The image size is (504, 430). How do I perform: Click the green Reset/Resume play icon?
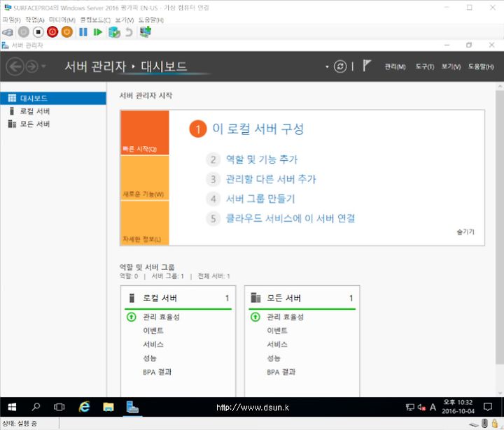point(97,31)
